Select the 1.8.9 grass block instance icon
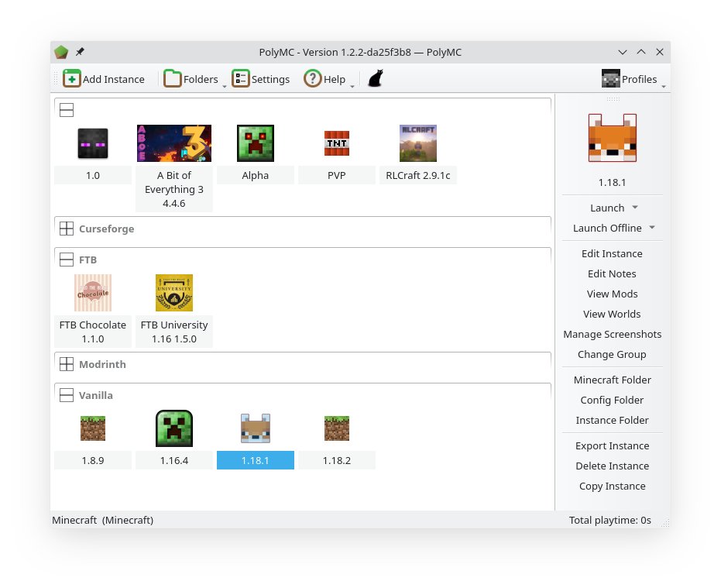721x588 pixels. (93, 428)
